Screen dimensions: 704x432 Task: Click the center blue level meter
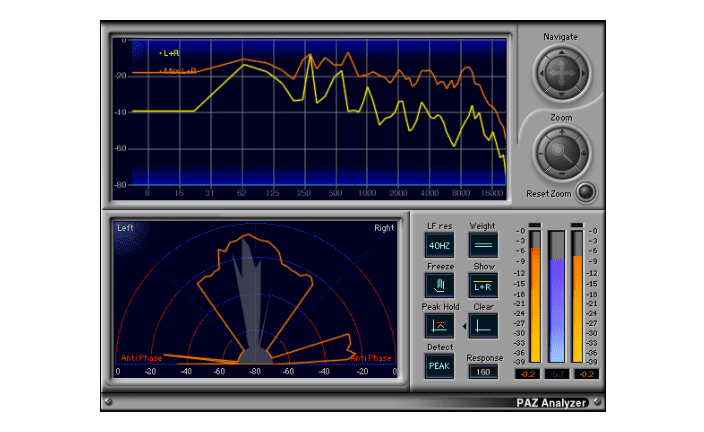tap(557, 296)
